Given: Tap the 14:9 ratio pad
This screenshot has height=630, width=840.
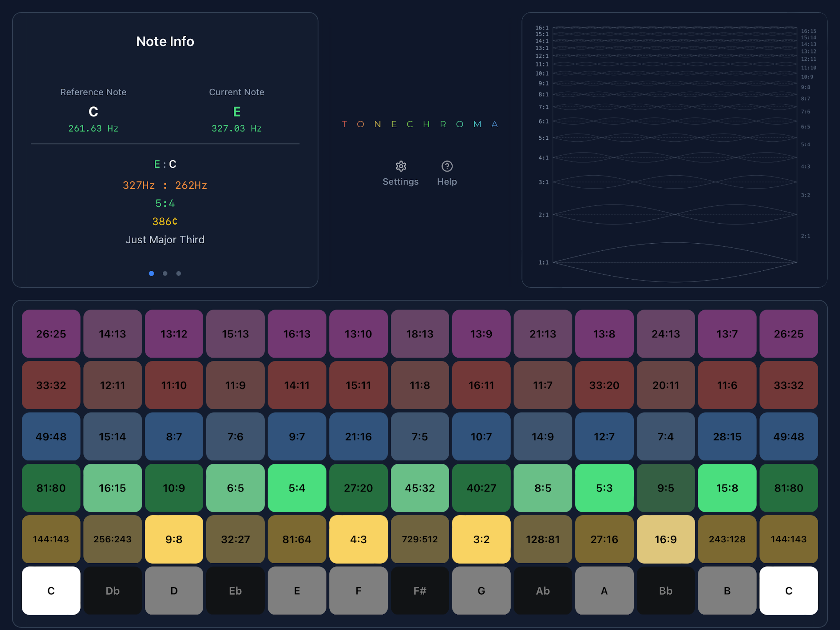Looking at the screenshot, I should (543, 436).
